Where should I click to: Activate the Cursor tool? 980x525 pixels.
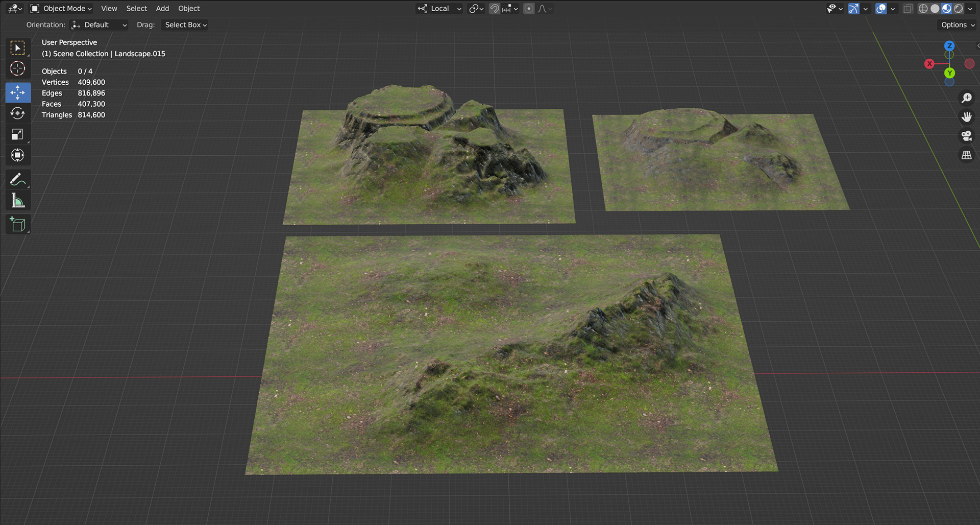[x=18, y=68]
